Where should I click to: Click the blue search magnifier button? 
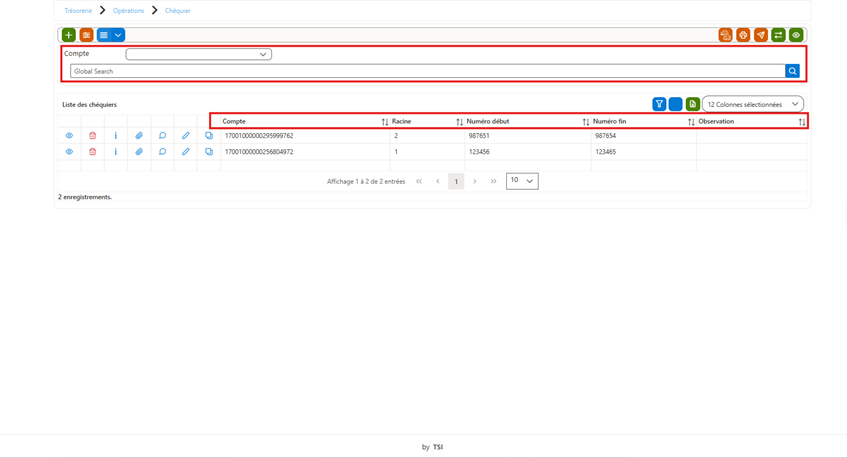pos(792,71)
